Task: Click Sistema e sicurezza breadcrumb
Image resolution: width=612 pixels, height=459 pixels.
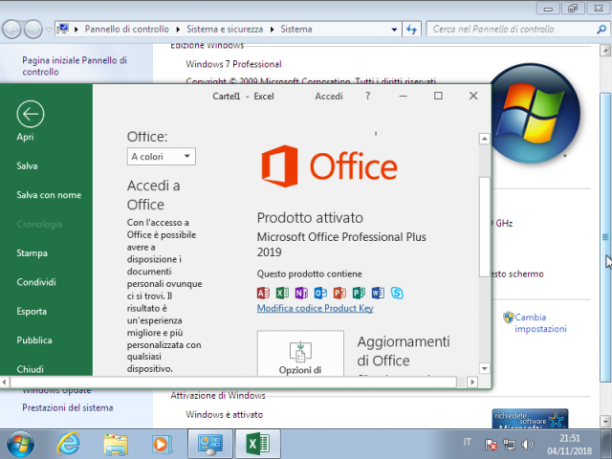Action: point(225,29)
